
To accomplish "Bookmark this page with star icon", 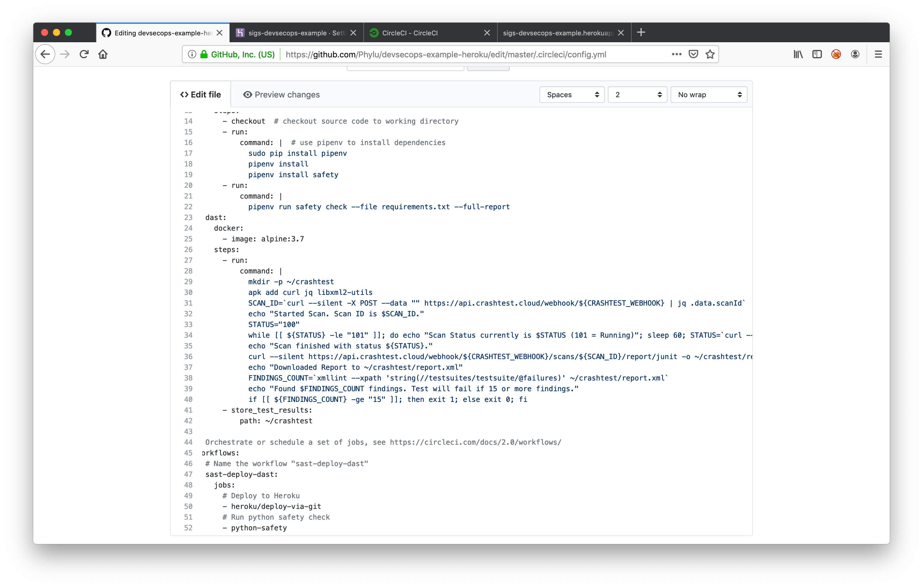I will (710, 54).
